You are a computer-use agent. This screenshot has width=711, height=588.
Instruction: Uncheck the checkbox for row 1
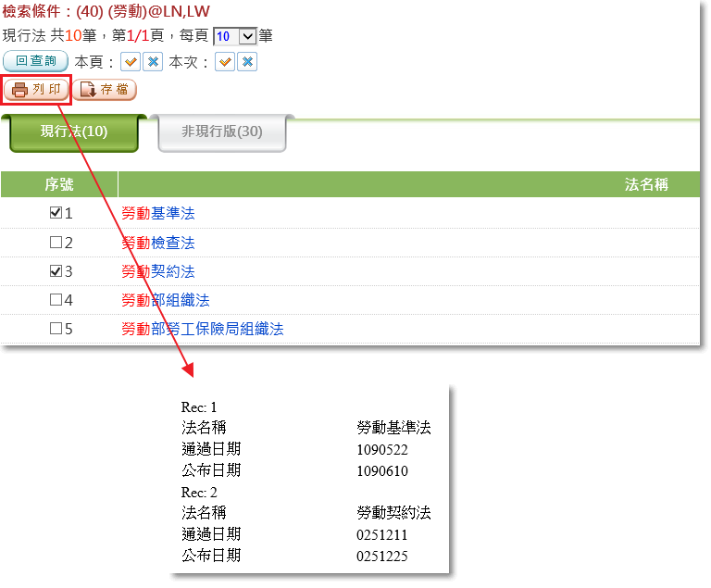(x=56, y=213)
